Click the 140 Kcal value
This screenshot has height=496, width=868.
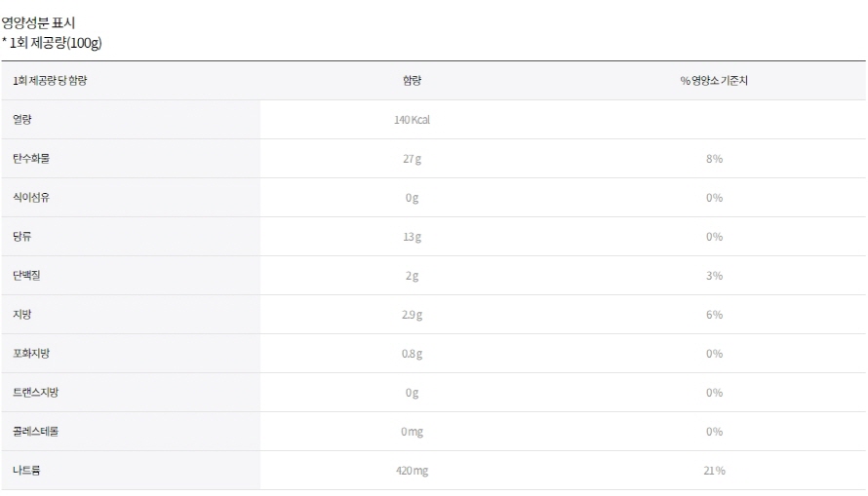pos(412,120)
